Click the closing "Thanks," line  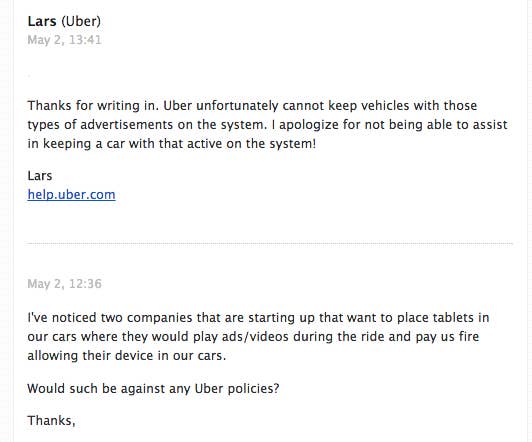tap(51, 421)
